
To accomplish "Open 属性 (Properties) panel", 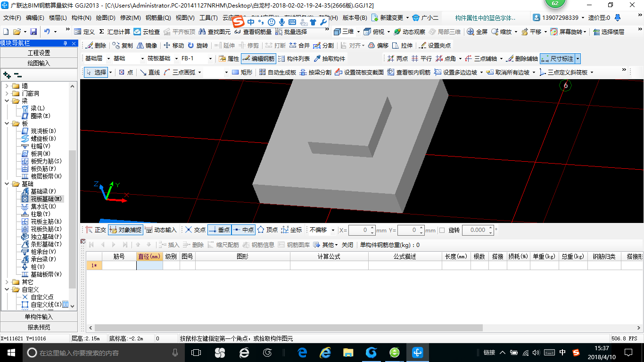I will coord(229,59).
